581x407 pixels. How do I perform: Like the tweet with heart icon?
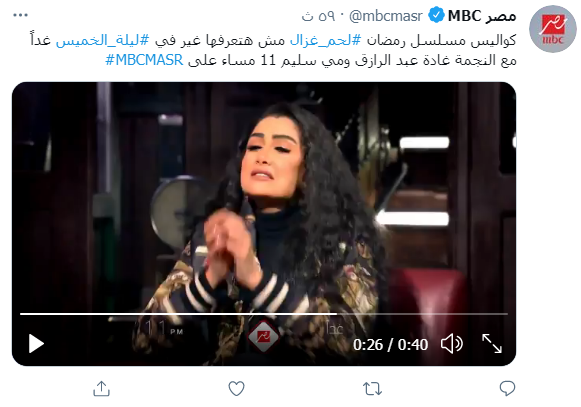coord(236,388)
